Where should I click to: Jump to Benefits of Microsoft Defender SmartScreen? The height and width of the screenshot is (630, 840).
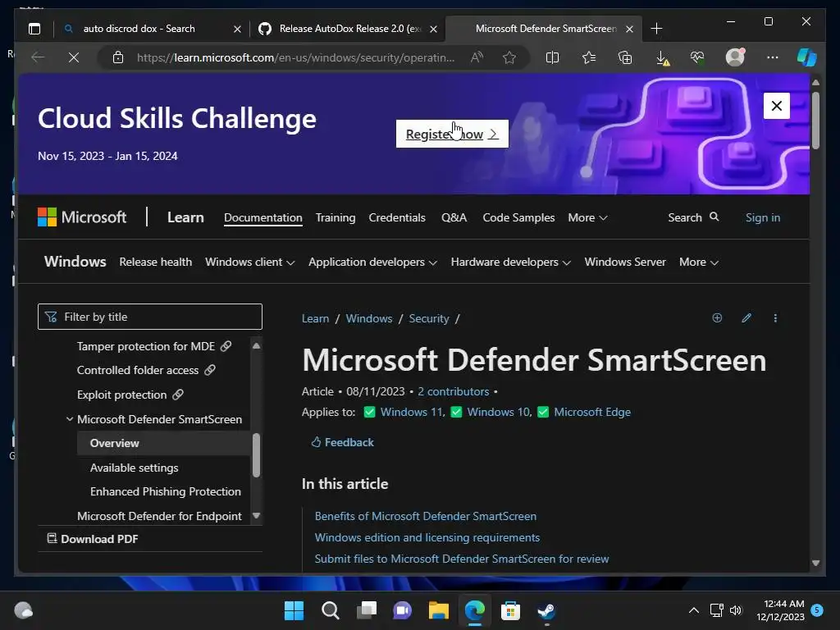426,516
